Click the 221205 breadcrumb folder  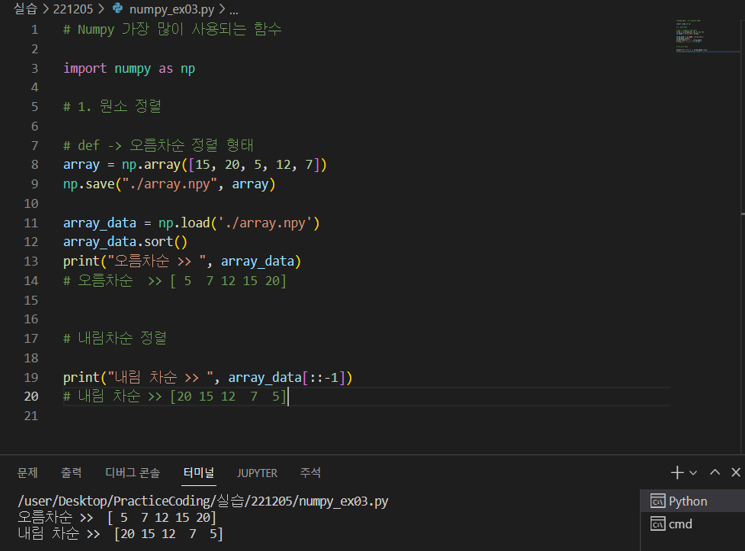(73, 9)
